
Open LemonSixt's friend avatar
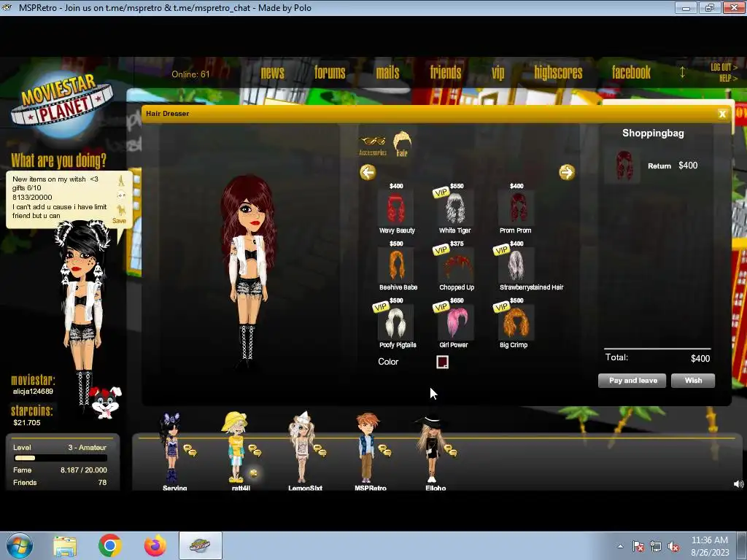point(301,448)
